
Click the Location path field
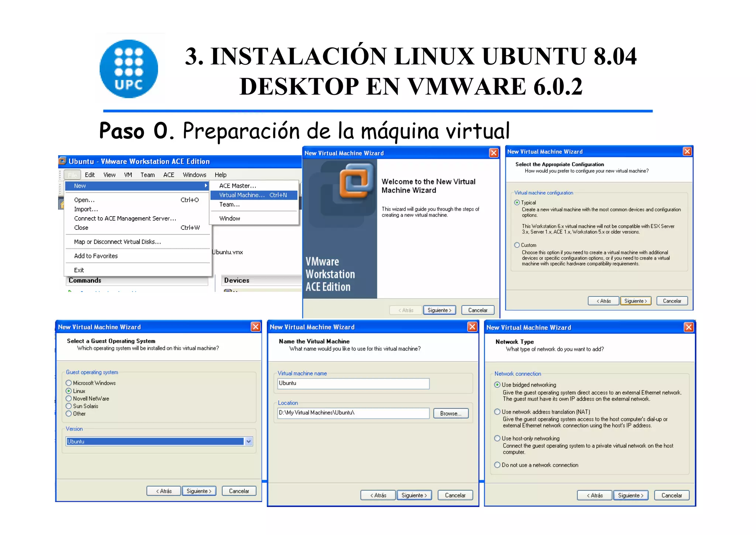click(353, 413)
